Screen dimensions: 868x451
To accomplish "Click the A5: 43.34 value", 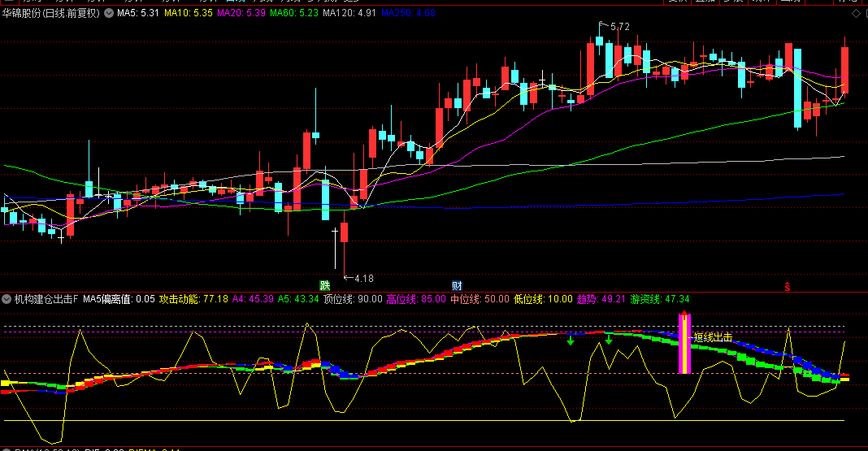I will pos(298,299).
